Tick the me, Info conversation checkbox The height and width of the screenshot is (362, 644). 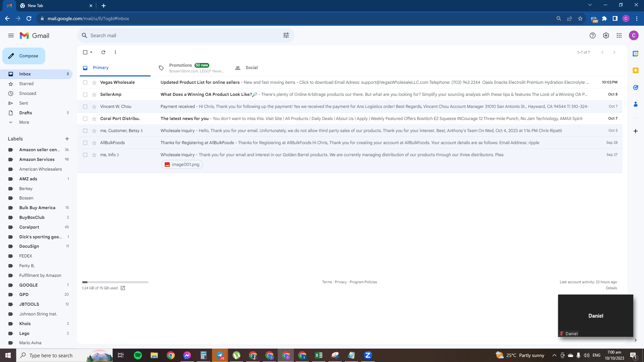(85, 155)
